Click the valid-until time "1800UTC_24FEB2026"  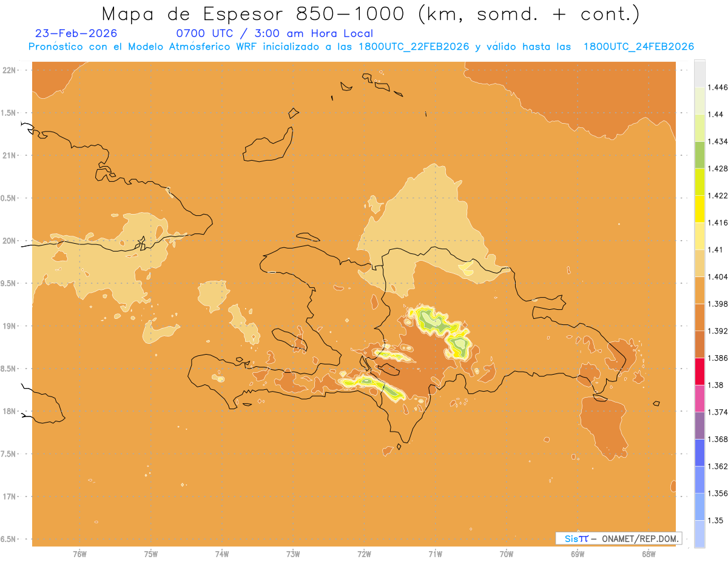pos(638,47)
